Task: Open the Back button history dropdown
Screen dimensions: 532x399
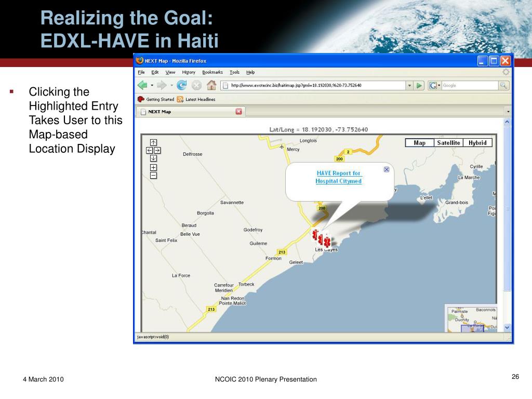Action: click(152, 86)
